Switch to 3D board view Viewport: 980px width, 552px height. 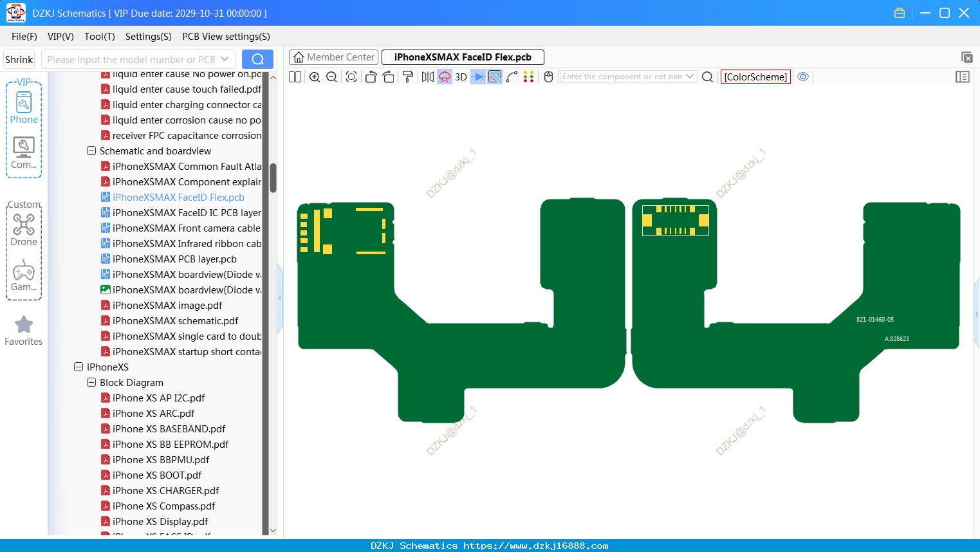pos(461,77)
